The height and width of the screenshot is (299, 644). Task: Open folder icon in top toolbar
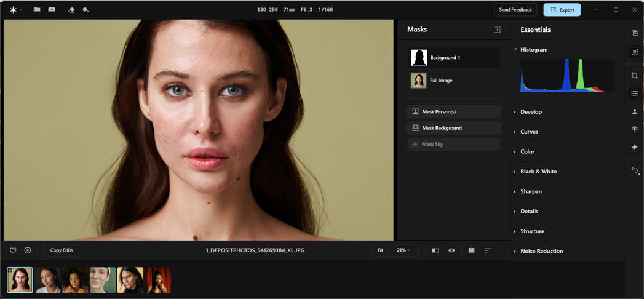pyautogui.click(x=37, y=10)
